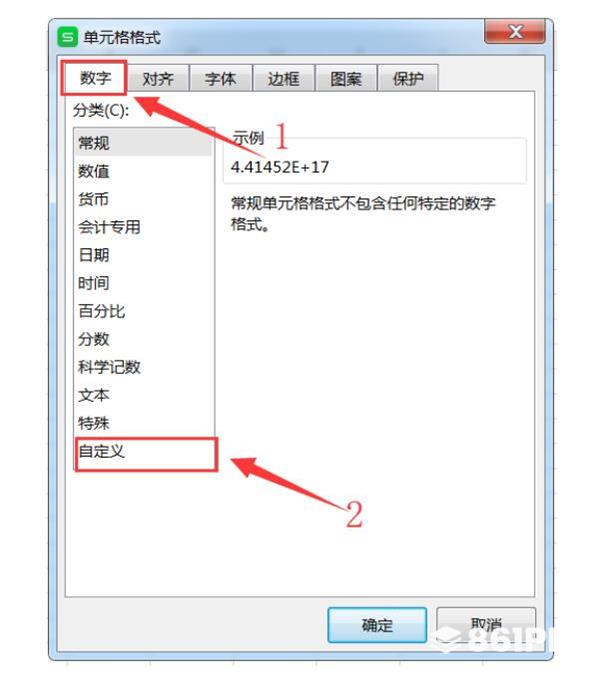Pick 会计专用 from the list

click(x=144, y=227)
